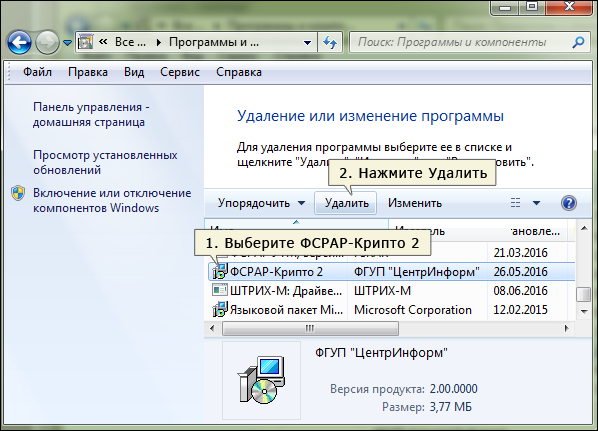Click the Back navigation arrow
The width and height of the screenshot is (598, 431).
point(19,42)
